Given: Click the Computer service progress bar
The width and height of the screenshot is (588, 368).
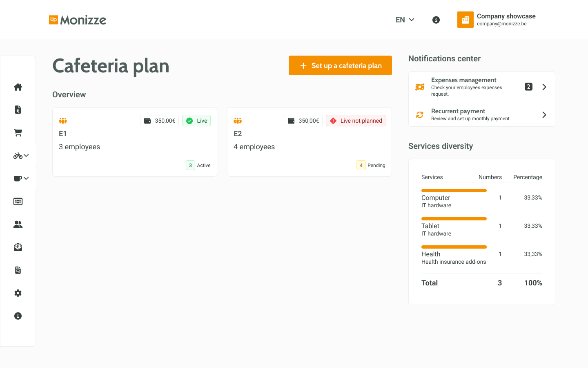Looking at the screenshot, I should [454, 191].
